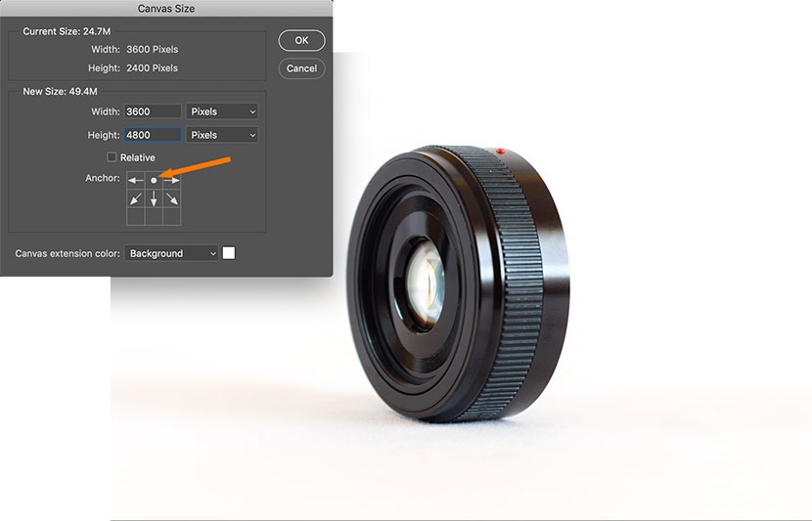Image resolution: width=812 pixels, height=521 pixels.
Task: Enable the Relative checkbox
Action: click(112, 157)
